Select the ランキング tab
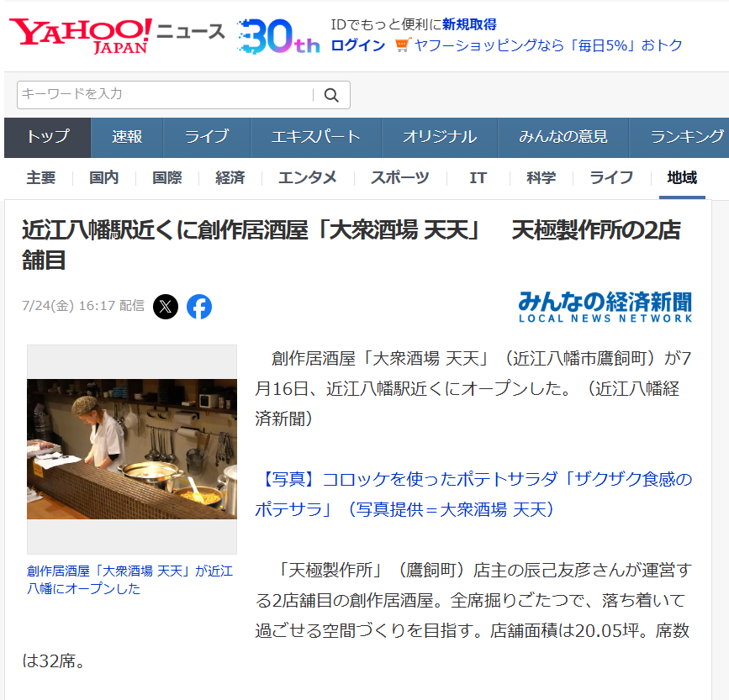Image resolution: width=729 pixels, height=700 pixels. click(685, 137)
